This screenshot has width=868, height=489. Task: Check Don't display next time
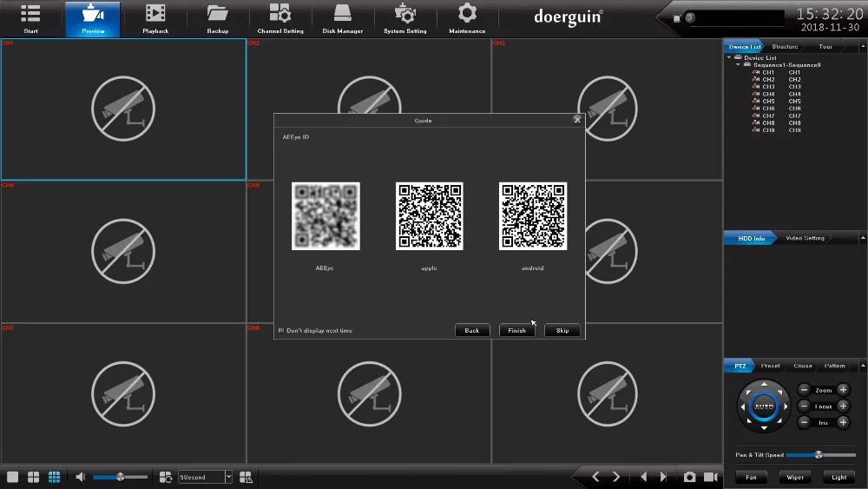point(281,331)
